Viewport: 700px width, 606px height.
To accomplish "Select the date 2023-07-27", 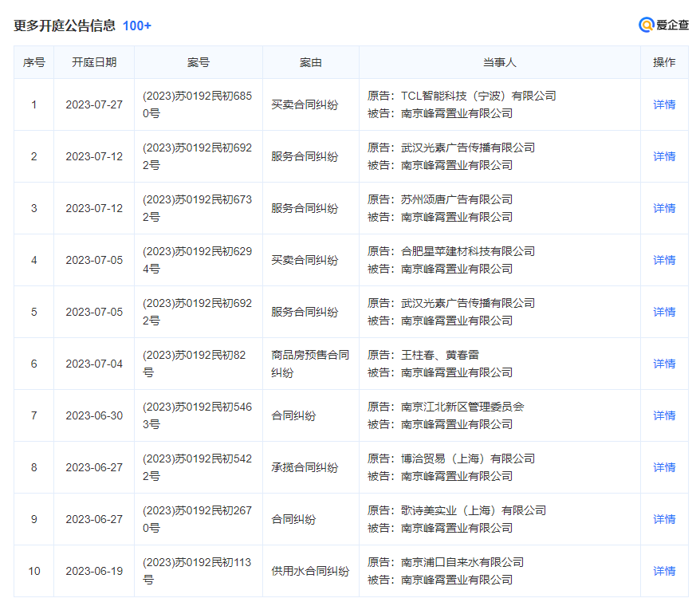I will 94,104.
